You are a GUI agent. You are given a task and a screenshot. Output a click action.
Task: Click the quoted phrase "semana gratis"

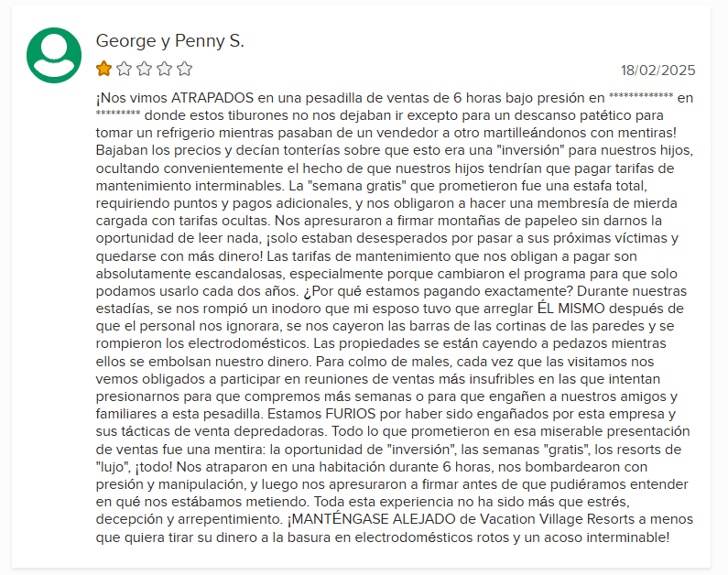[x=355, y=186]
